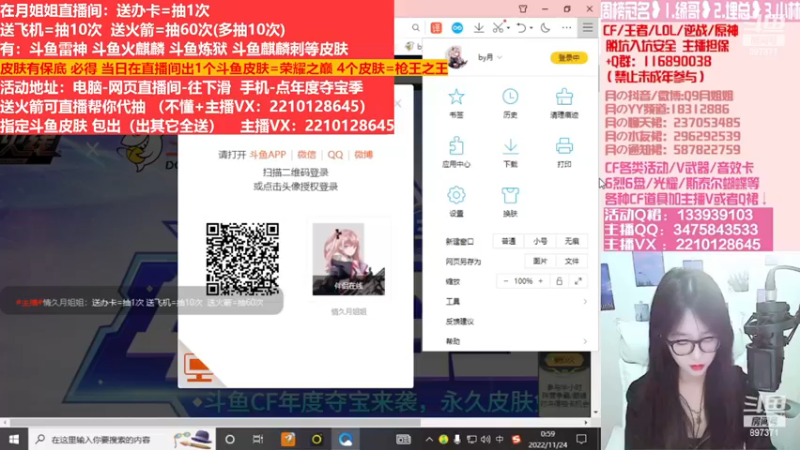Save the webpage as 图片 image

540,261
